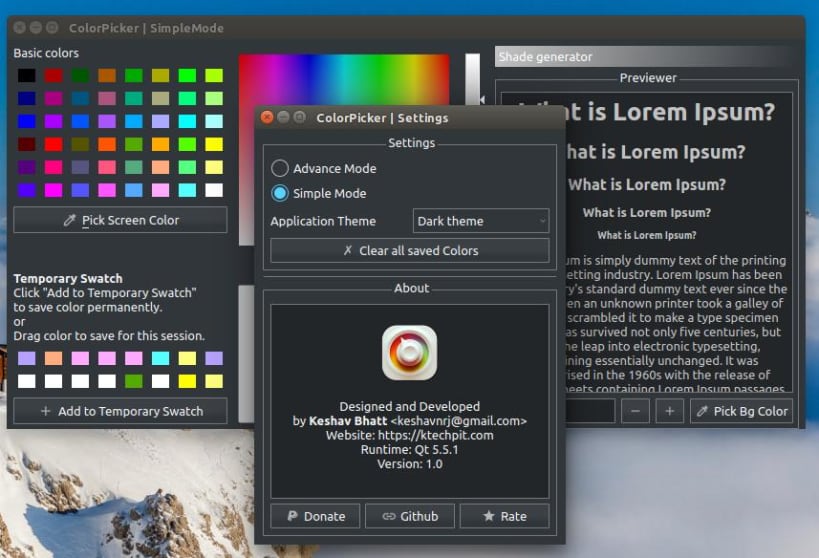Select Simple Mode radio option
Viewport: 819px width, 558px height.
click(280, 193)
